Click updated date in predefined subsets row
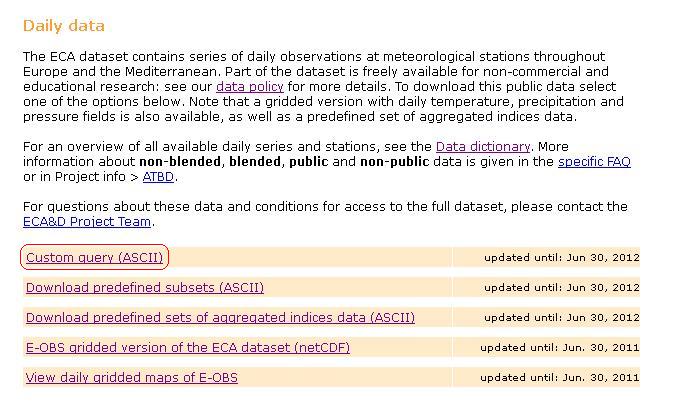This screenshot has height=417, width=682. pyautogui.click(x=562, y=287)
